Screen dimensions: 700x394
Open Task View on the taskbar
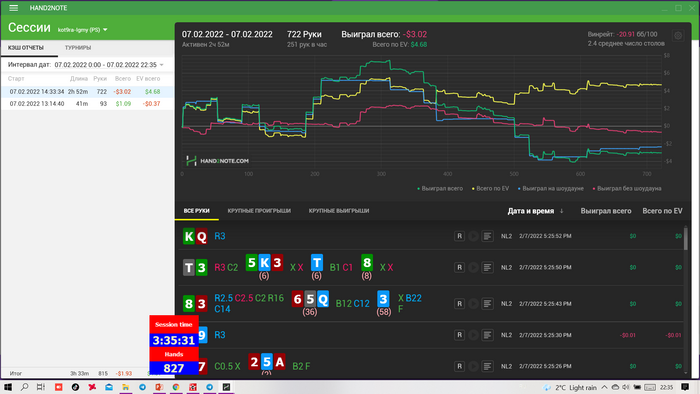pos(41,387)
